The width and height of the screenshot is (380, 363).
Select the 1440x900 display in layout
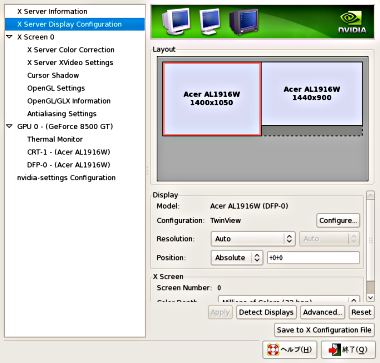(312, 94)
